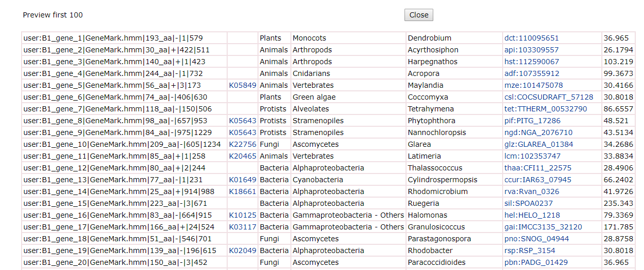This screenshot has width=644, height=270.
Task: Open gene link dct:110095651
Action: (x=531, y=38)
